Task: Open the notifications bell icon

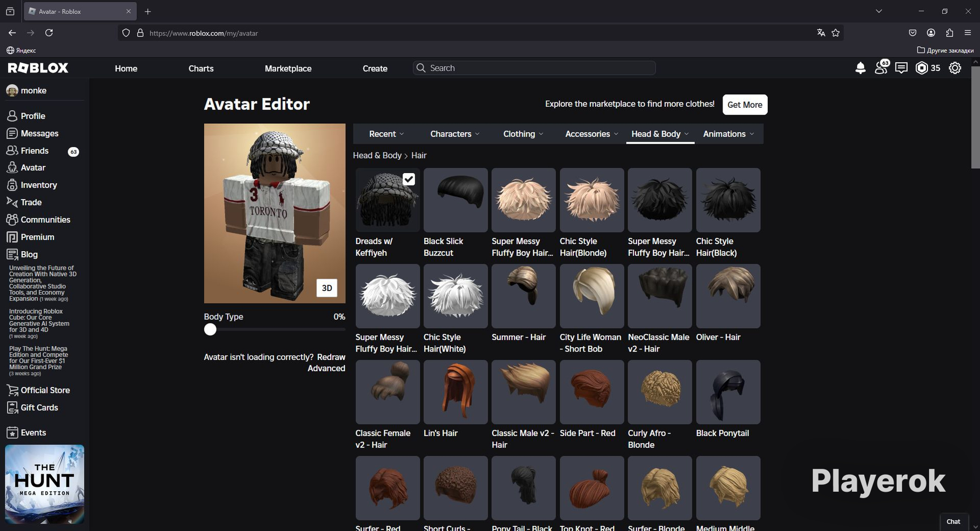Action: click(x=861, y=68)
